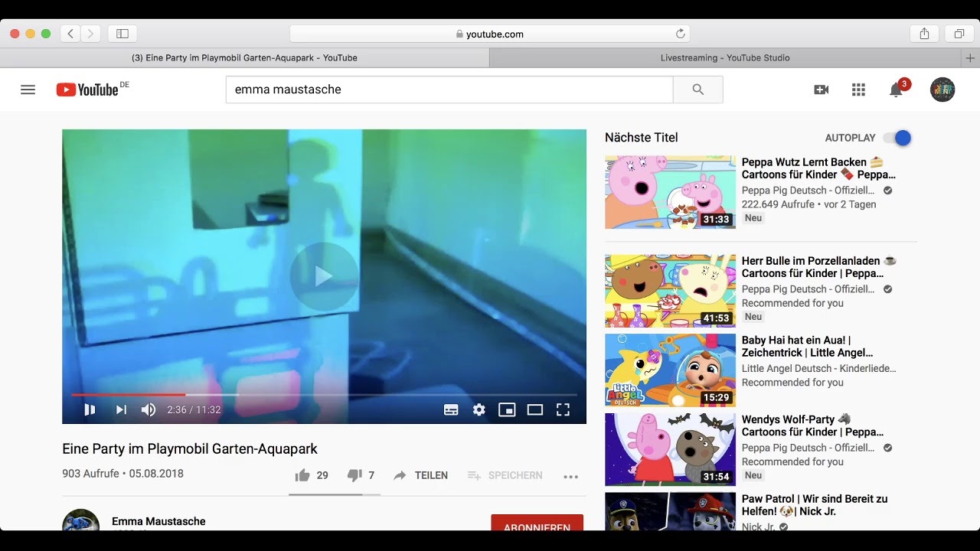Open Baby Hai hat ein Aua thumbnail
Image resolution: width=980 pixels, height=551 pixels.
pyautogui.click(x=670, y=370)
